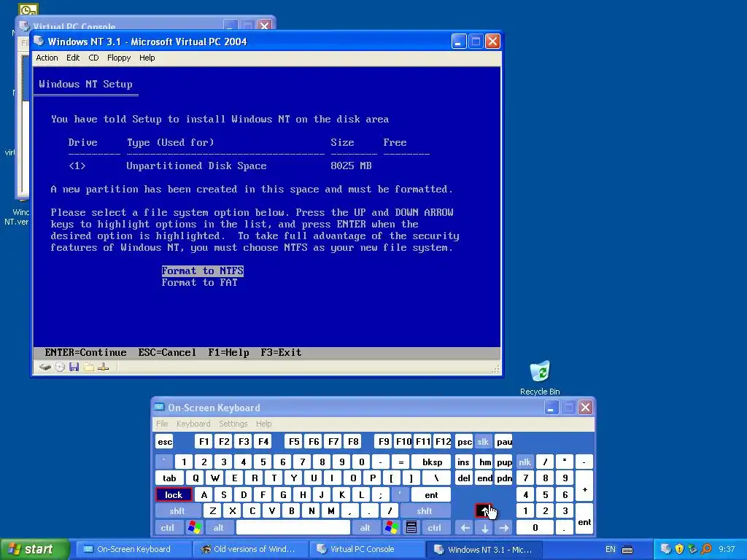The height and width of the screenshot is (560, 747).
Task: Click the network adapter status icon in Virtual PC
Action: pyautogui.click(x=104, y=367)
